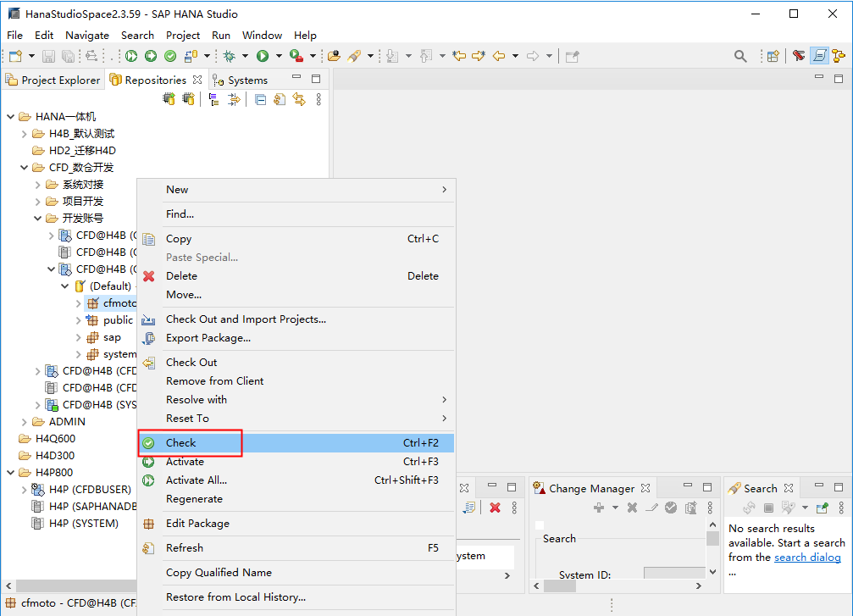Expand the ADMIN folder
This screenshot has width=853, height=616.
coord(24,422)
